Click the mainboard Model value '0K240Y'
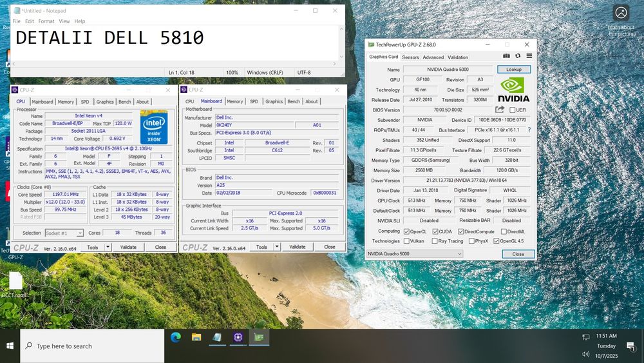This screenshot has height=363, width=644. click(254, 125)
